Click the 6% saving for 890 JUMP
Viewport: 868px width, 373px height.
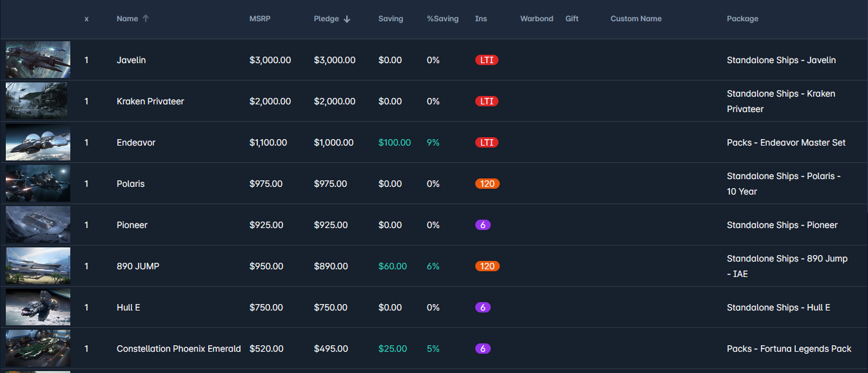pyautogui.click(x=433, y=266)
